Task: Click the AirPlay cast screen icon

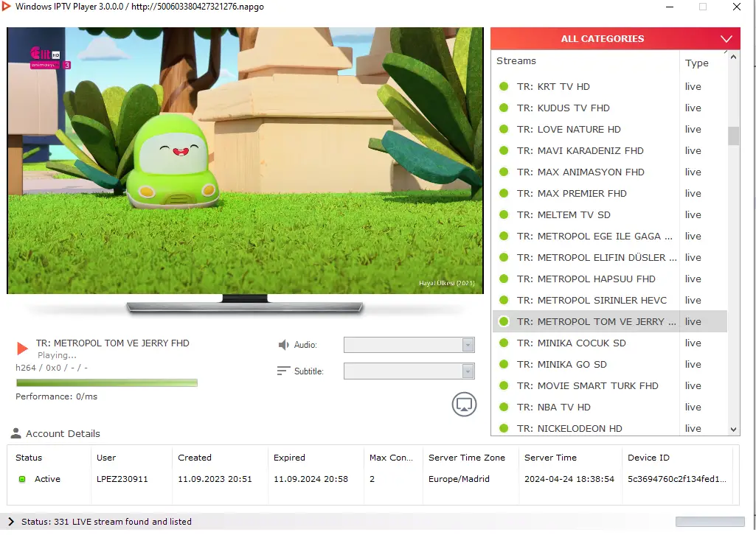Action: pyautogui.click(x=464, y=405)
